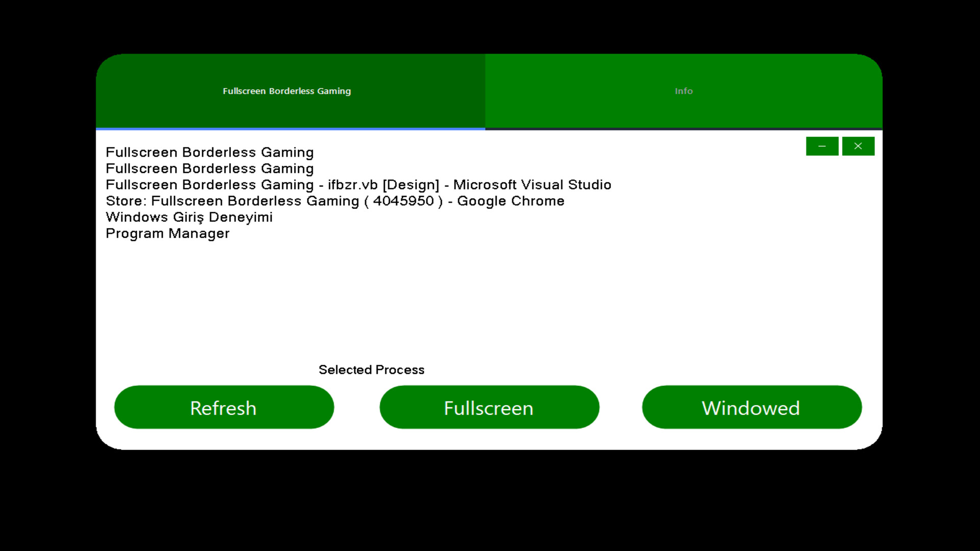Image resolution: width=980 pixels, height=551 pixels.
Task: Click the Selected Process label
Action: click(372, 369)
